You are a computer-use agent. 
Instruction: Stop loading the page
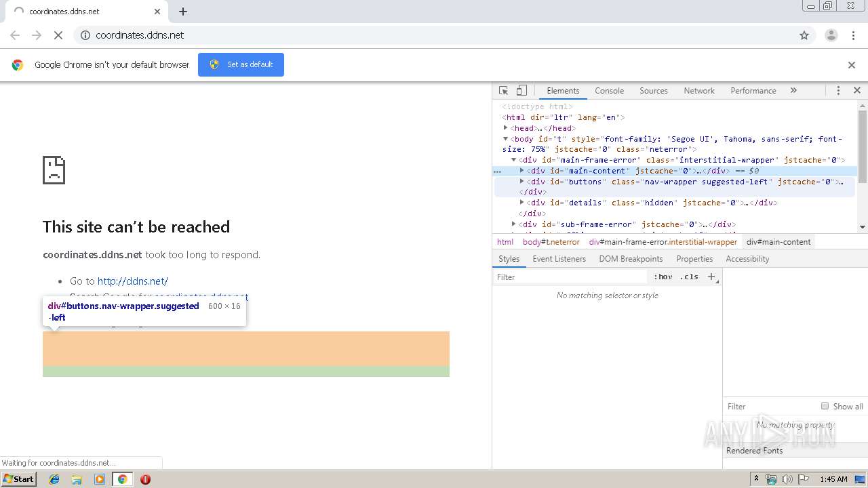(x=58, y=35)
